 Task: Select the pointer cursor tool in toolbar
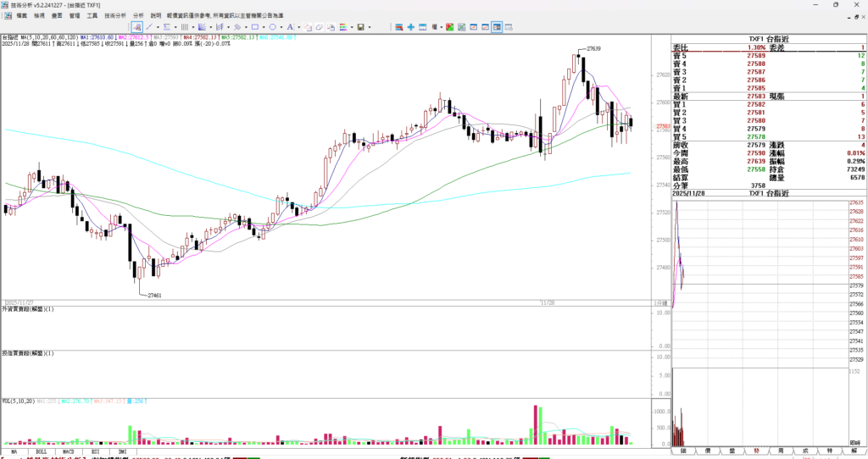[137, 27]
